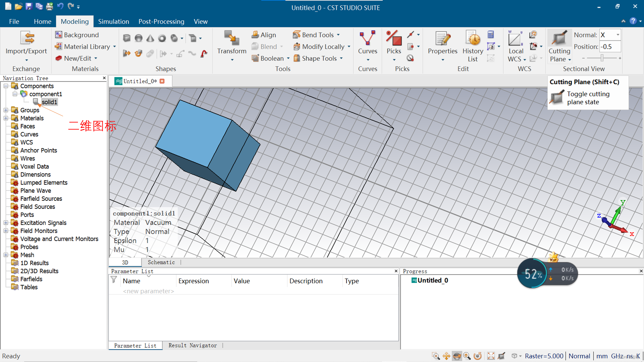
Task: Select the sphere shape tool
Action: (138, 38)
